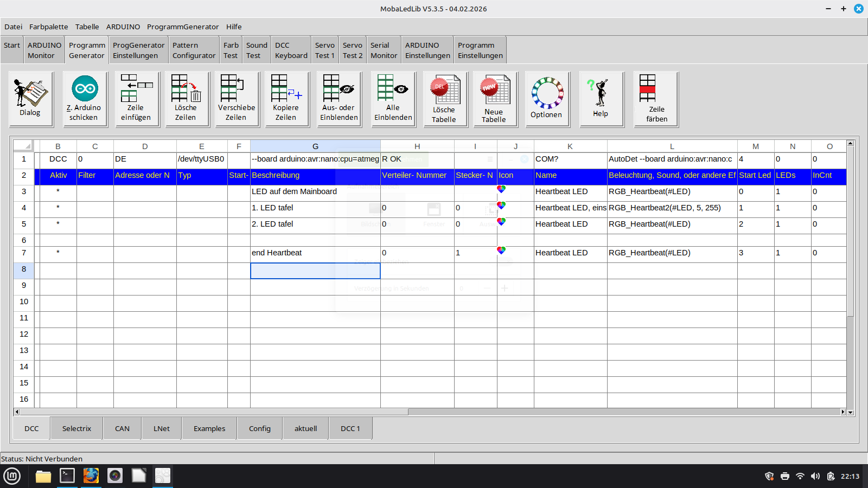Image resolution: width=868 pixels, height=488 pixels.
Task: Create a Neue Tabelle
Action: pyautogui.click(x=494, y=100)
